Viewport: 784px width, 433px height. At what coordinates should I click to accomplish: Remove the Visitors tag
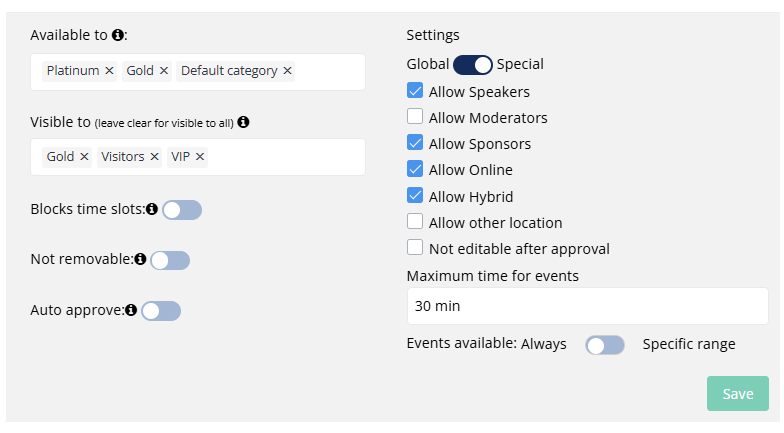(x=153, y=157)
